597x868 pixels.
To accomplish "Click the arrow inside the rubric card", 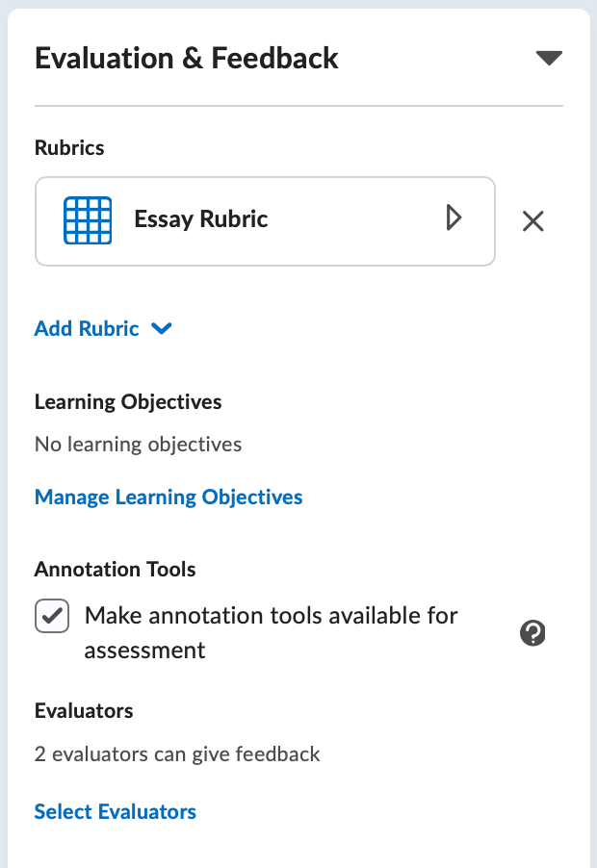I will click(x=454, y=218).
